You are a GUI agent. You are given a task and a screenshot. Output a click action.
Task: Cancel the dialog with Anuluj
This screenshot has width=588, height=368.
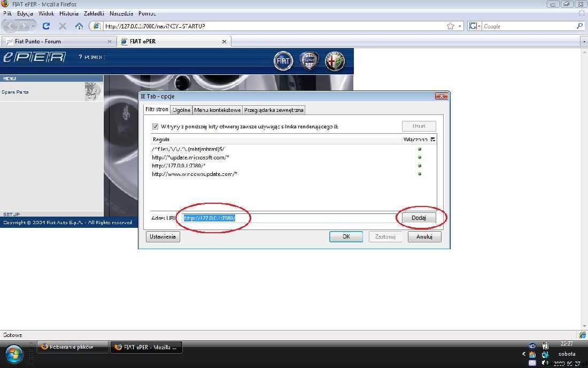coord(424,237)
